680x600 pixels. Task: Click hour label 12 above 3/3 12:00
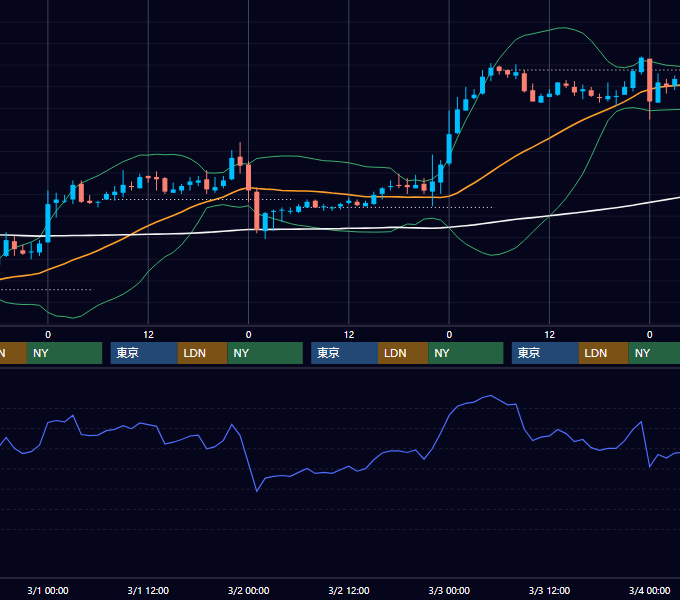click(x=549, y=335)
